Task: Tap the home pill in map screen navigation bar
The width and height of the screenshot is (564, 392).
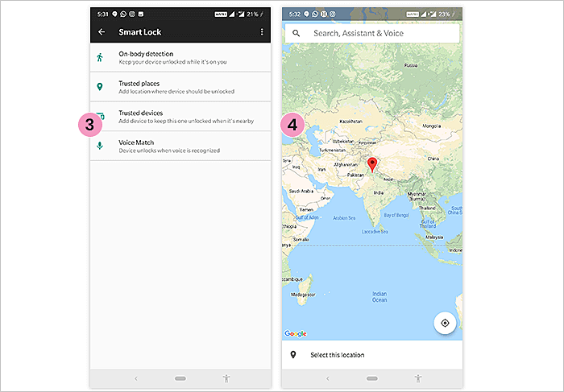Action: 372,378
